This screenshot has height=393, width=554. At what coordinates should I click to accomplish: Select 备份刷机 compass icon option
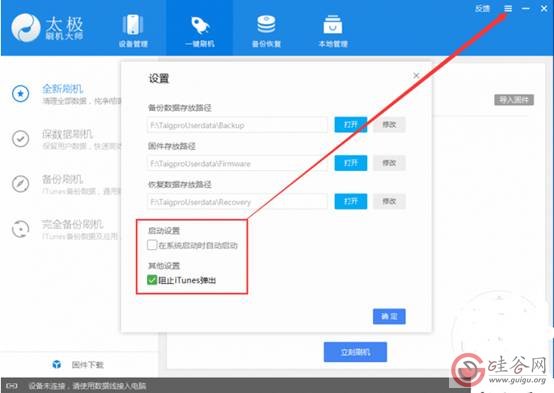click(x=20, y=184)
